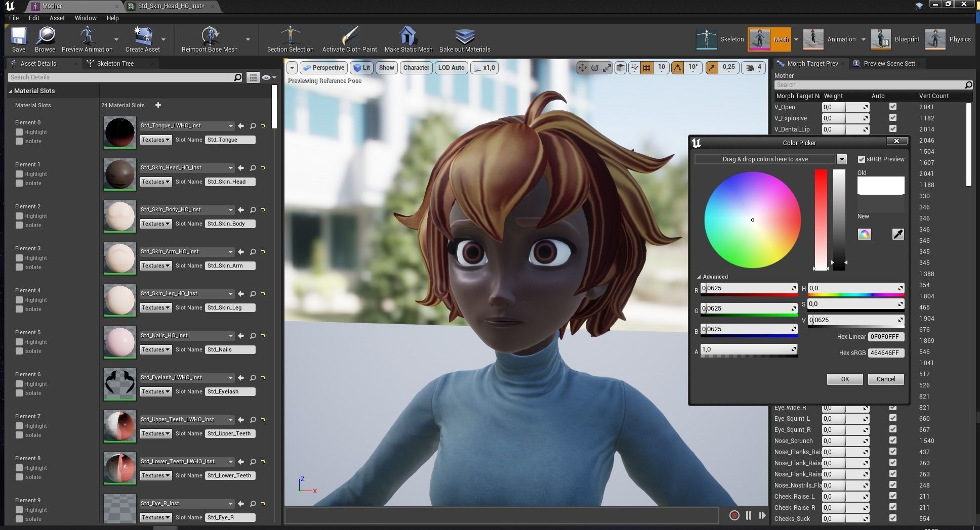Switch to Preview Scene Settings tab

pos(889,64)
